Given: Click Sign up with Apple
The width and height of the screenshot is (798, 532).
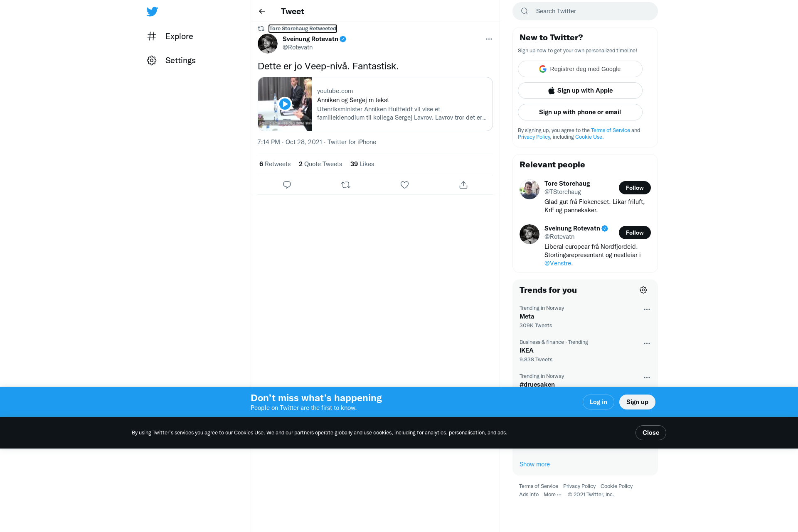Looking at the screenshot, I should [580, 91].
